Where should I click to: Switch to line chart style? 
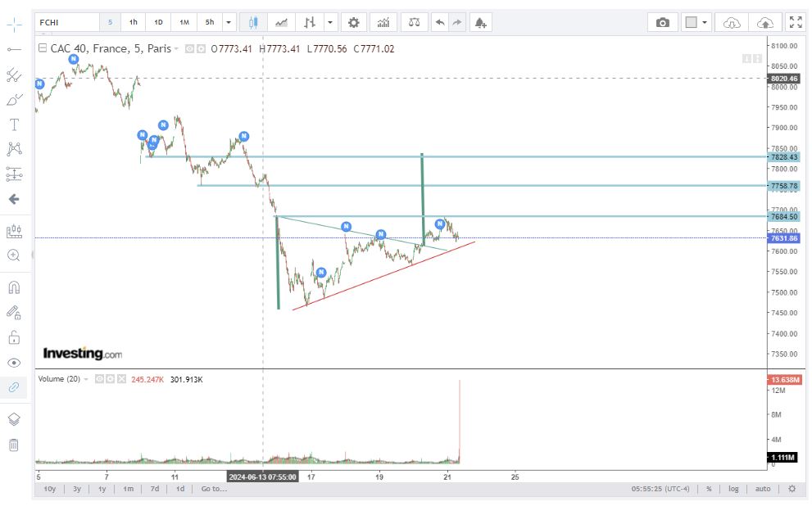(x=281, y=22)
